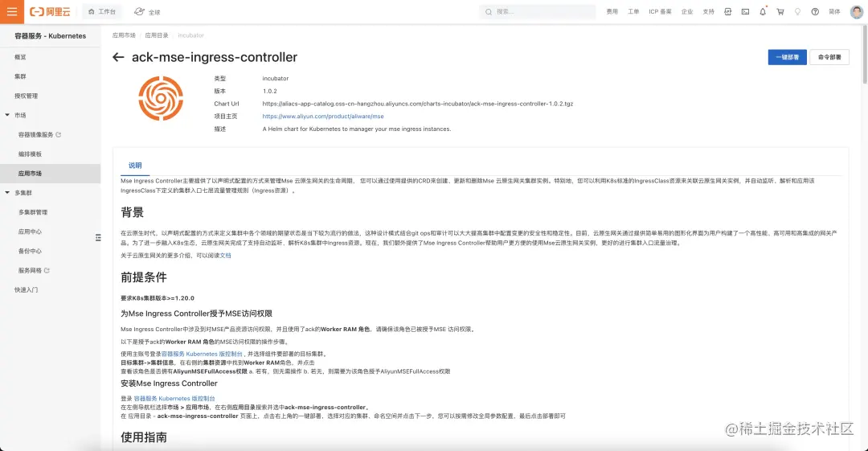
Task: Go to 授权管理 in sidebar
Action: point(26,96)
